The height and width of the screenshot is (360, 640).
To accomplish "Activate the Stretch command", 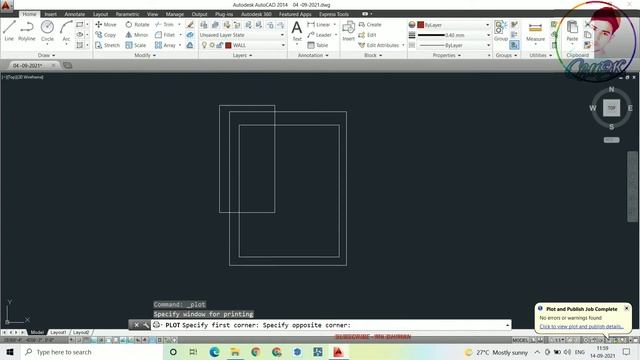I will [x=107, y=45].
